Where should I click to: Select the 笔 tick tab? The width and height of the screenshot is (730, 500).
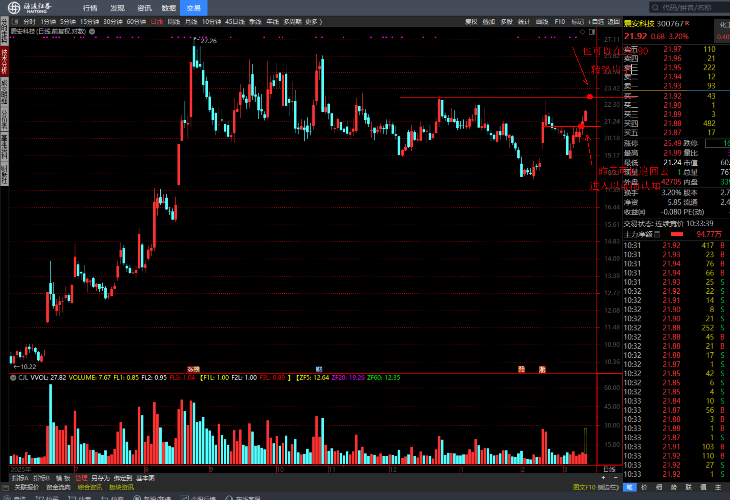click(629, 487)
